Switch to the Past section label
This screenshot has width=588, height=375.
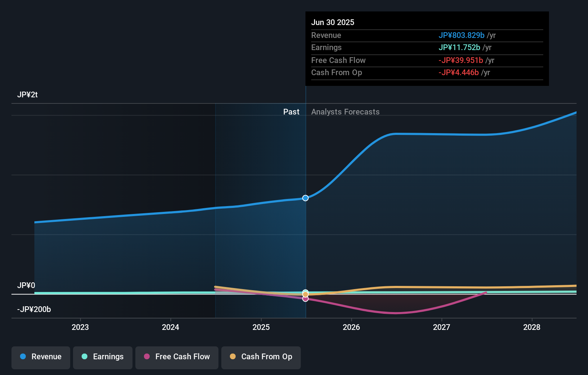point(291,112)
